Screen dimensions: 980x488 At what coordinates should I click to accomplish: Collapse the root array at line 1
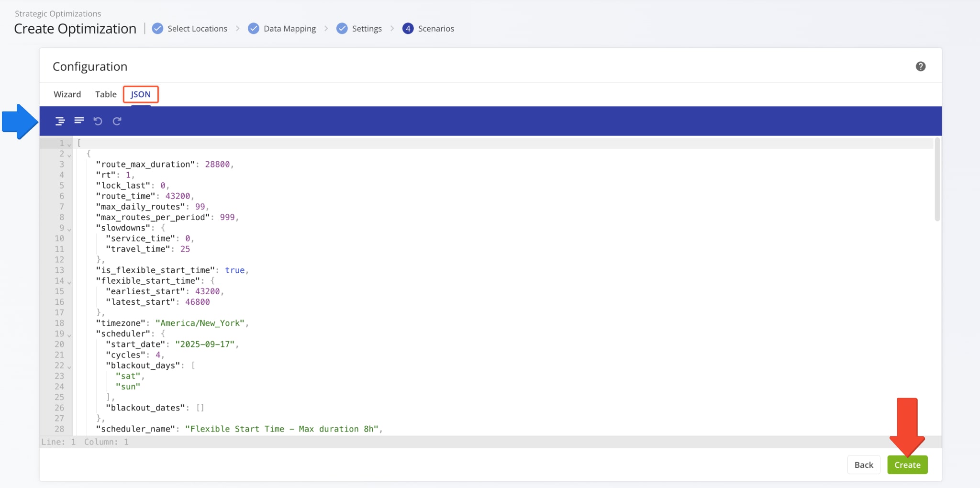(x=69, y=144)
